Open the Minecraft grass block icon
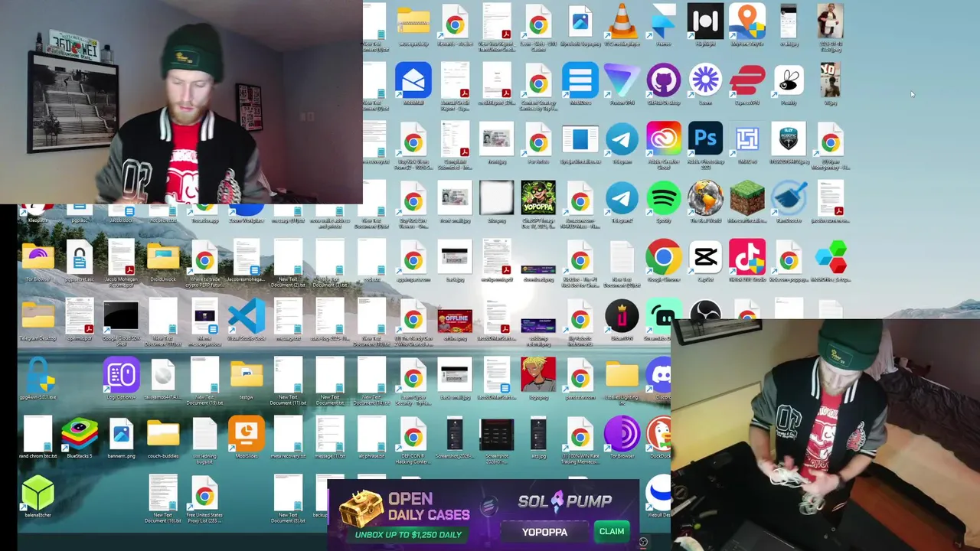980x551 pixels. click(x=746, y=199)
